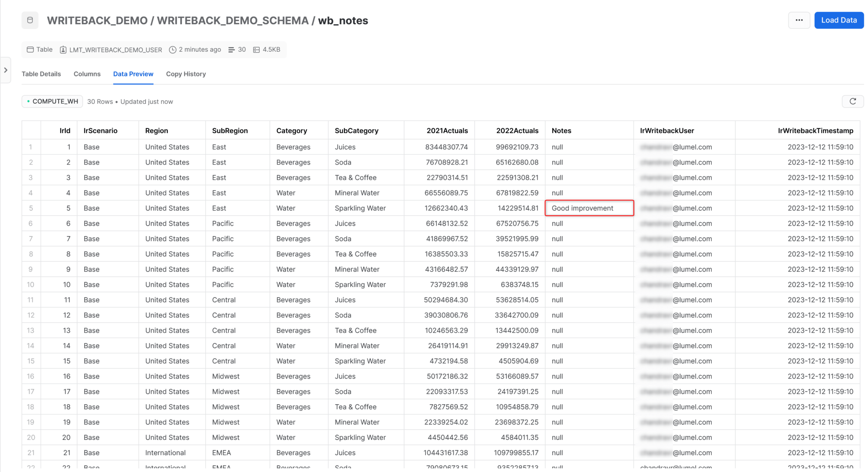The height and width of the screenshot is (472, 868).
Task: Switch to the Columns tab
Action: [87, 74]
